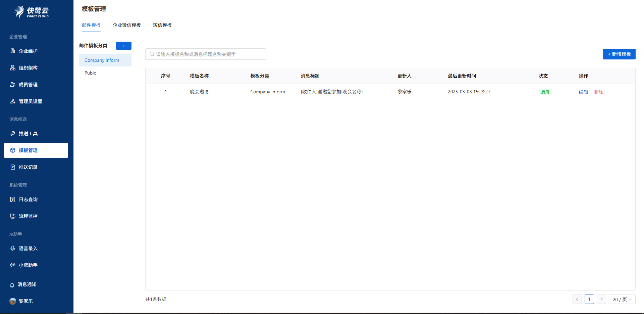Open the 20 / 页 page size dropdown

pyautogui.click(x=622, y=299)
